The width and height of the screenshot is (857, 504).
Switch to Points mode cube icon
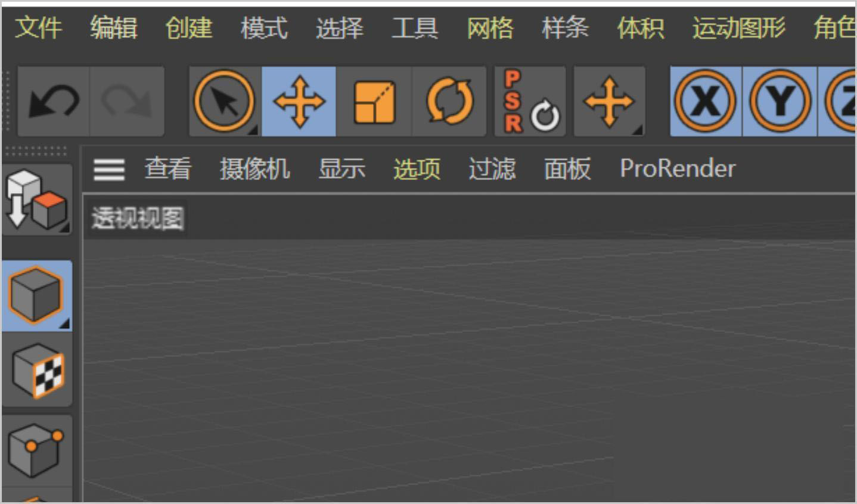[x=37, y=451]
